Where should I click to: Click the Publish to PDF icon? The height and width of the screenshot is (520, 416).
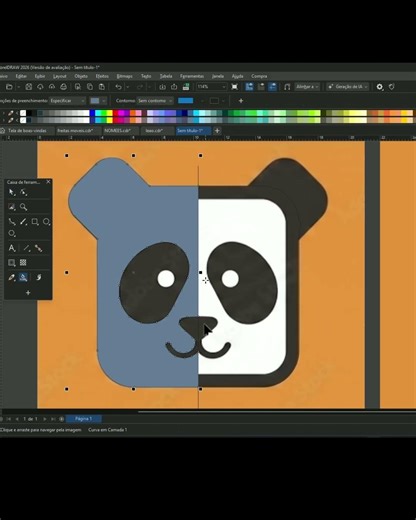click(x=186, y=87)
